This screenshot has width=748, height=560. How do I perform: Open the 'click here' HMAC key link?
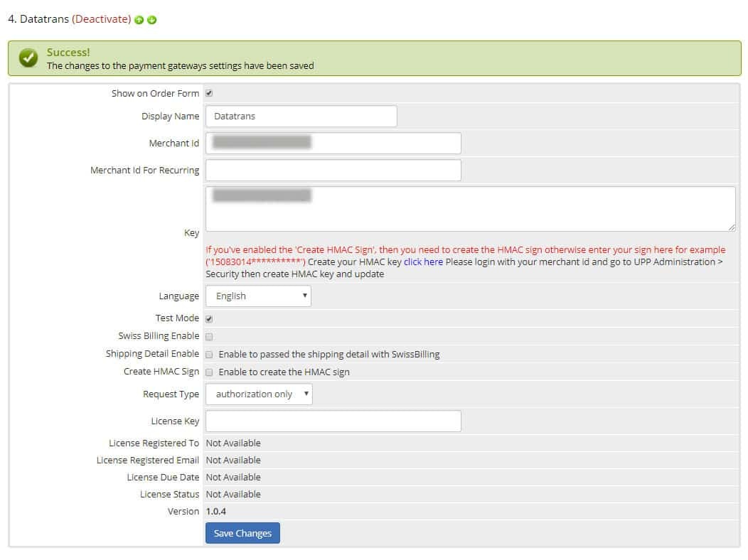coord(423,262)
